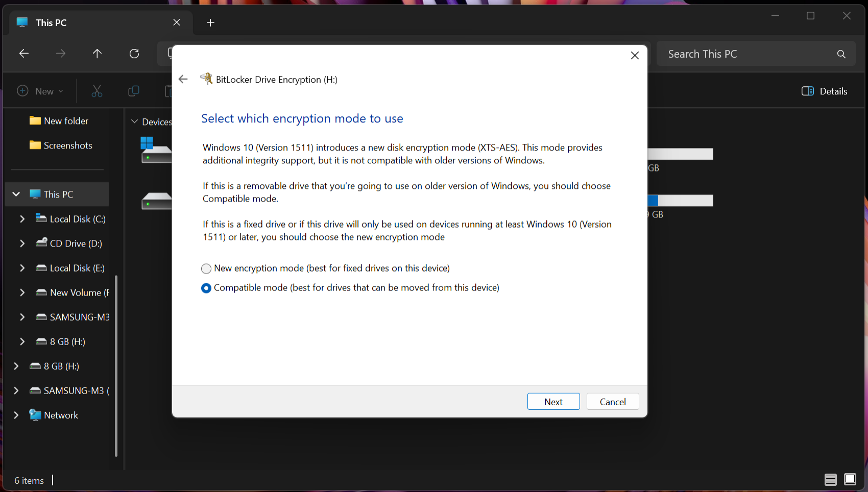Expand Local Disk (C:) in the sidebar
This screenshot has height=492, width=868.
click(22, 218)
